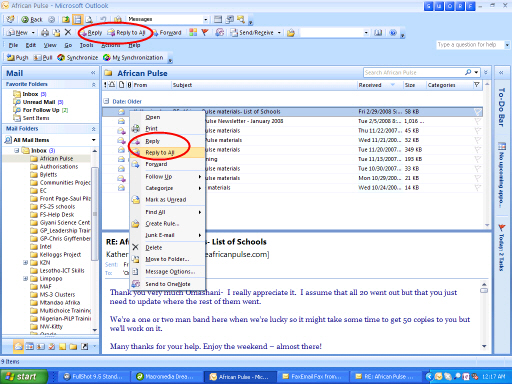Click the Push synchronization button
512x384 pixels.
tap(18, 58)
